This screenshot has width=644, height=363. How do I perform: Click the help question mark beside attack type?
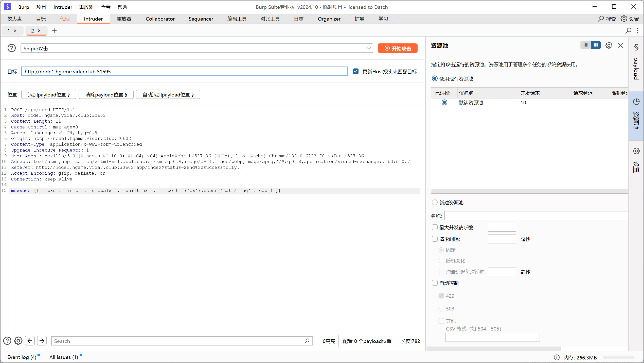pos(12,48)
